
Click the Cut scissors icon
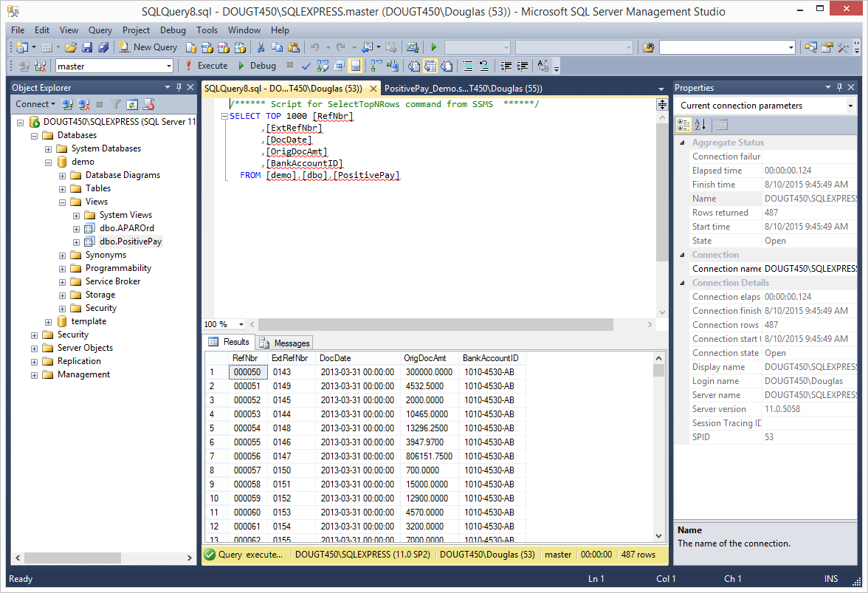[261, 47]
